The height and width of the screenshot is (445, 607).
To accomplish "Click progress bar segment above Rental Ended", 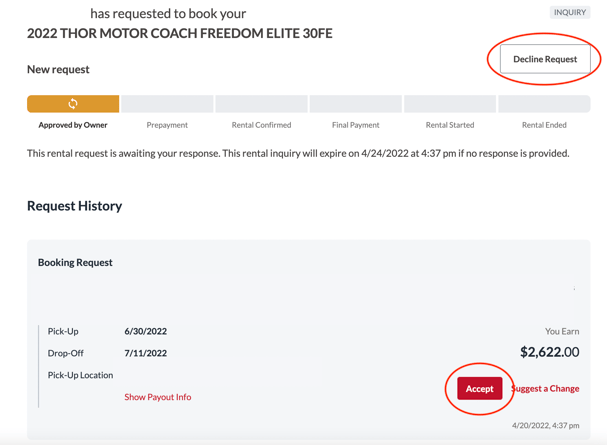I will (x=544, y=104).
